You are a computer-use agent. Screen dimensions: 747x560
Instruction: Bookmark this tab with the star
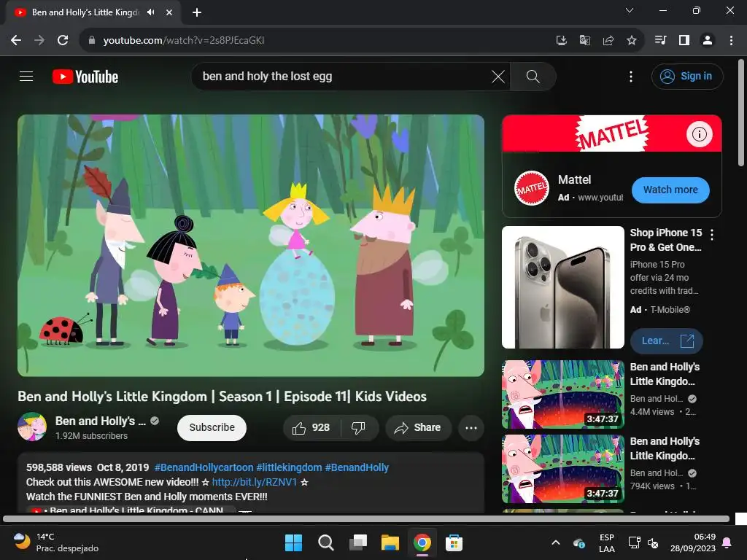[x=632, y=41]
